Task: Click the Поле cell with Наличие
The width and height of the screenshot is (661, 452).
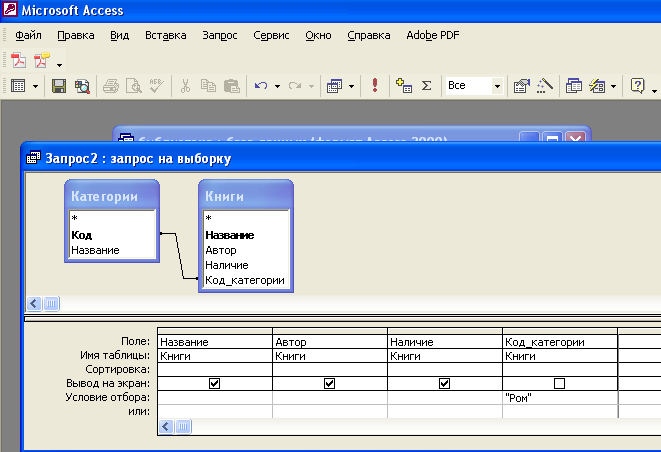Action: click(445, 342)
